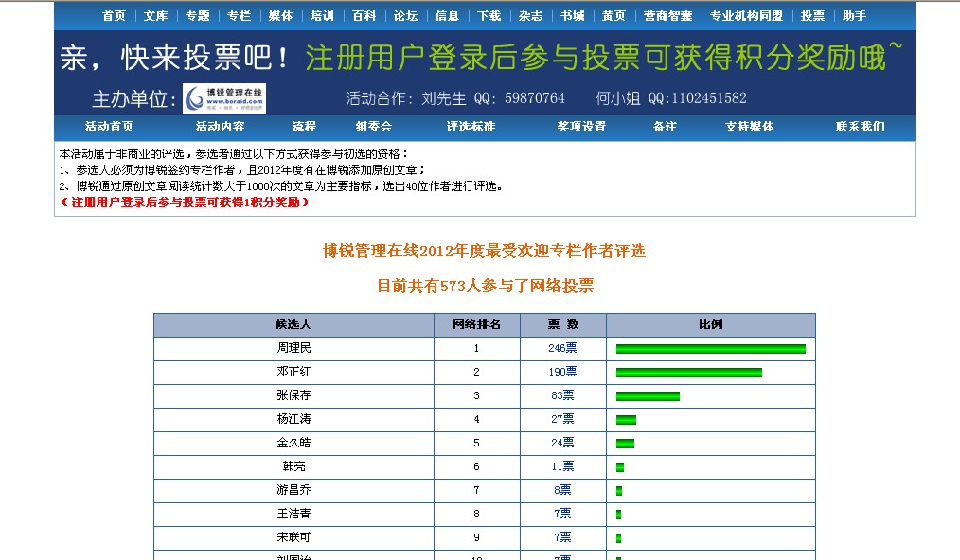Viewport: 960px width, 560px height.
Task: Click the 比例 column header
Action: (x=711, y=325)
